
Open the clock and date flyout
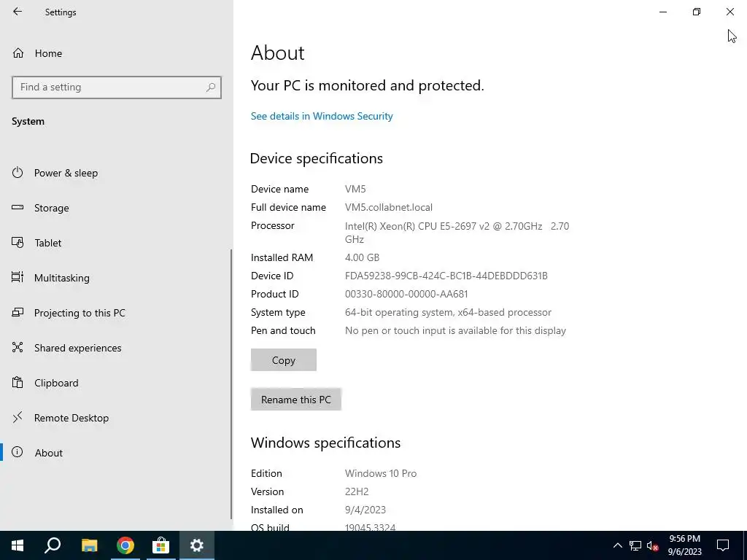click(x=684, y=545)
